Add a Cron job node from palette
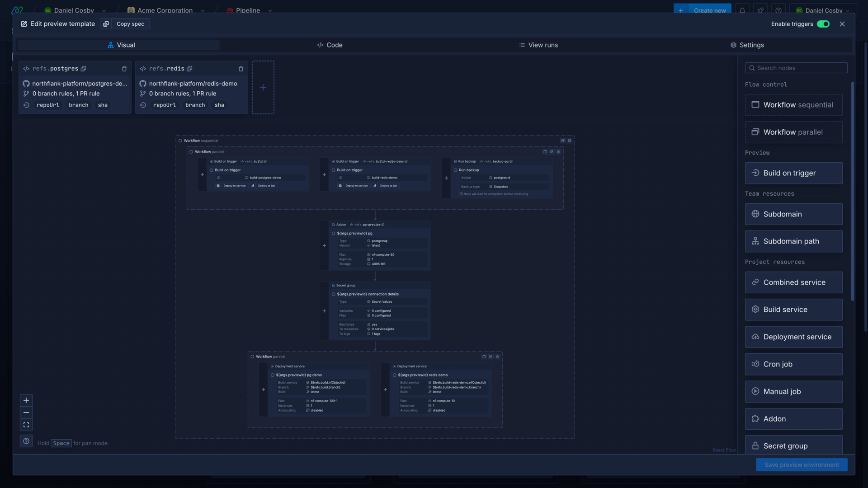The image size is (868, 488). click(x=793, y=364)
